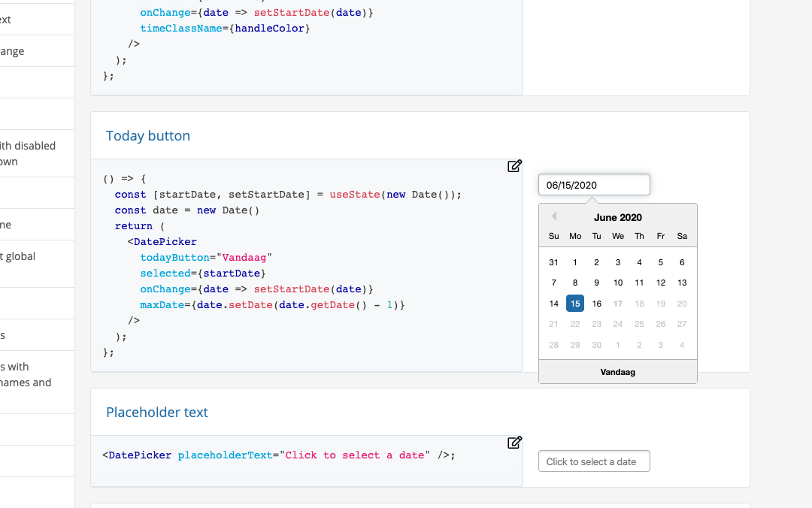Select June 9 in the calendar

596,283
